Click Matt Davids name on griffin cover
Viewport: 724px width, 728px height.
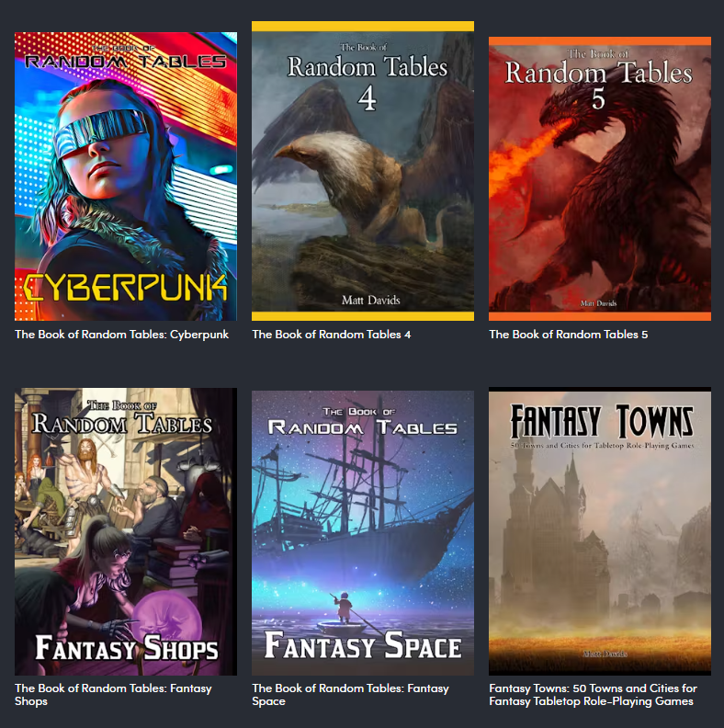click(x=371, y=301)
